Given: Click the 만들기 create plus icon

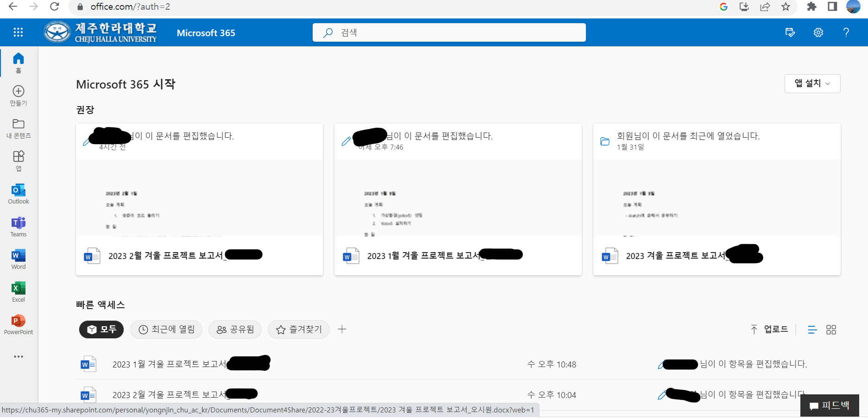Looking at the screenshot, I should point(19,95).
